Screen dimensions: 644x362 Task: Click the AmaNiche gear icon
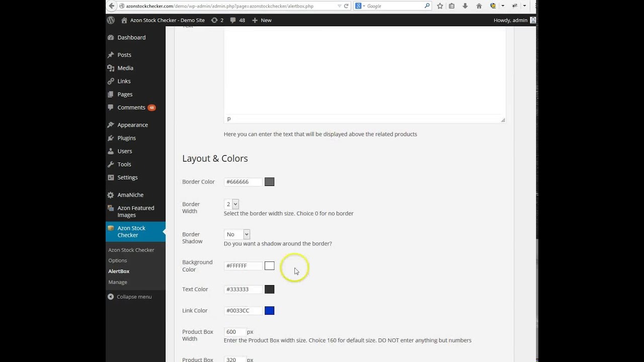111,195
